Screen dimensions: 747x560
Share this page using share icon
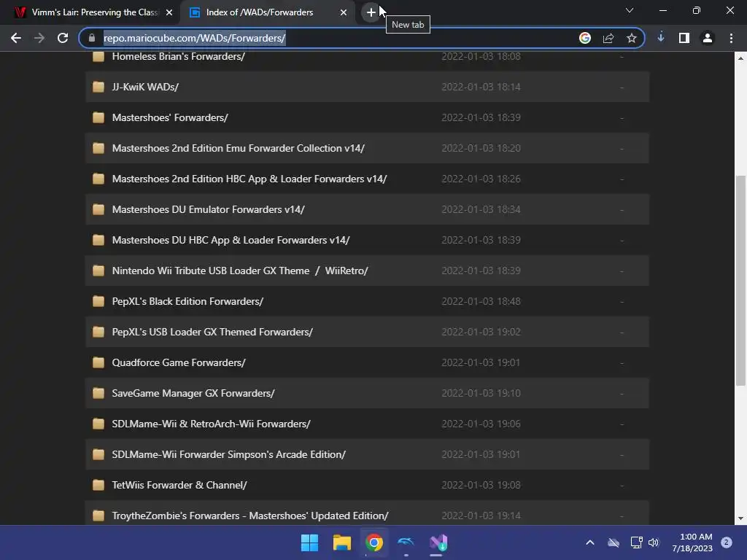coord(608,38)
